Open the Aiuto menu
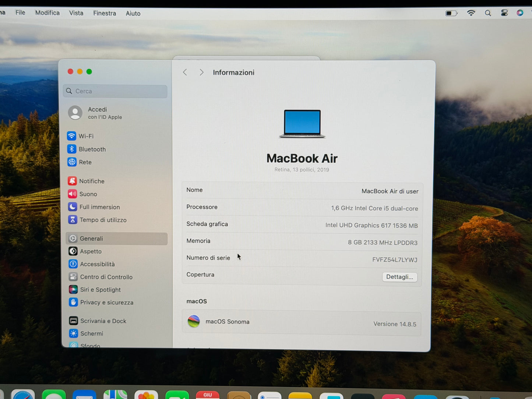The width and height of the screenshot is (532, 399). (133, 14)
